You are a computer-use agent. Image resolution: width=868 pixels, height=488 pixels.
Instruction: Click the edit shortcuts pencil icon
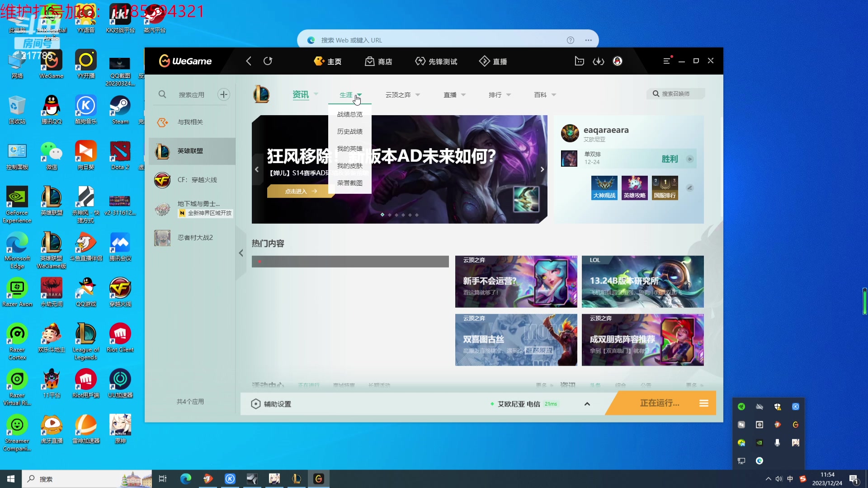pyautogui.click(x=690, y=188)
